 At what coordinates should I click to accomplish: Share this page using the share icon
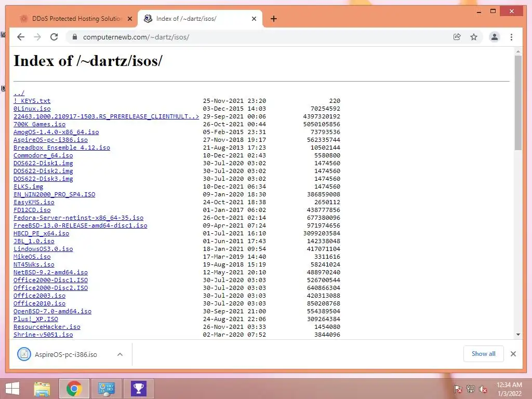pyautogui.click(x=457, y=37)
